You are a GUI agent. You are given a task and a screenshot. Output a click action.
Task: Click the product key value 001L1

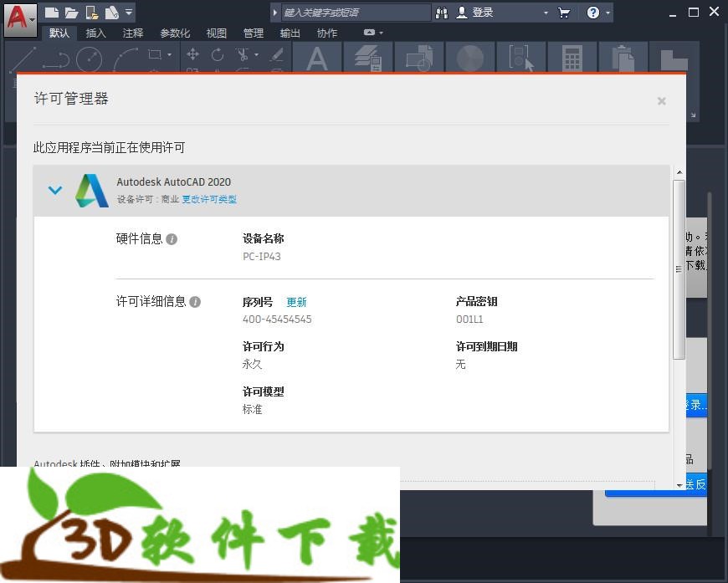pos(469,320)
